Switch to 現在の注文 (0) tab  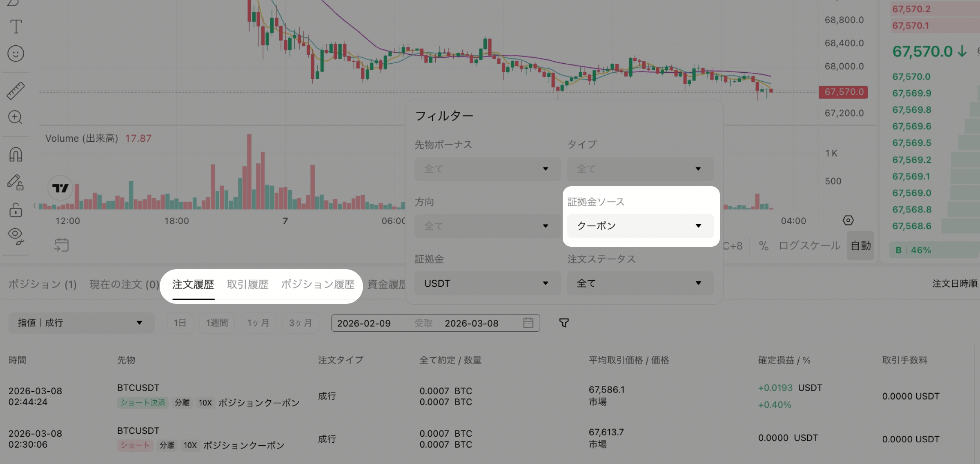click(x=124, y=284)
